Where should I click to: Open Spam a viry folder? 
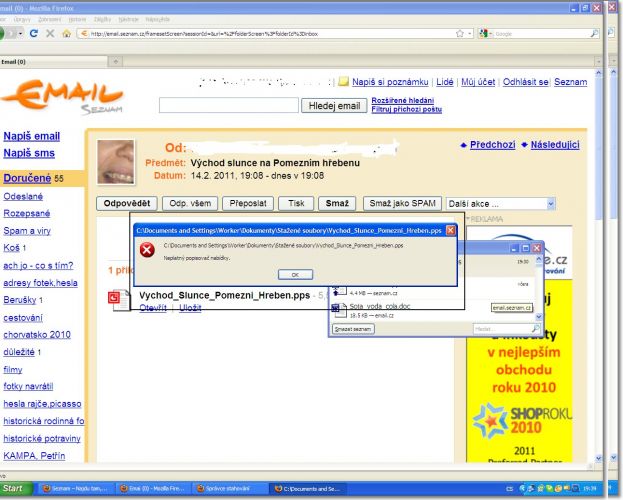27,231
